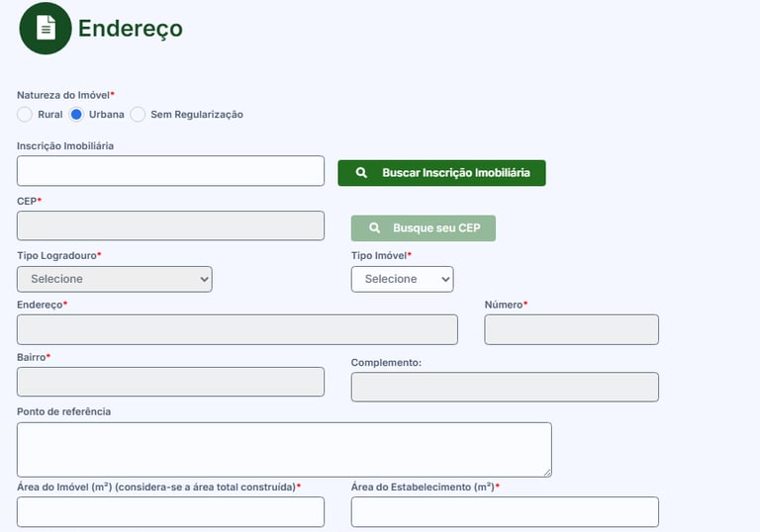Click the Ponto de referência label

64,411
